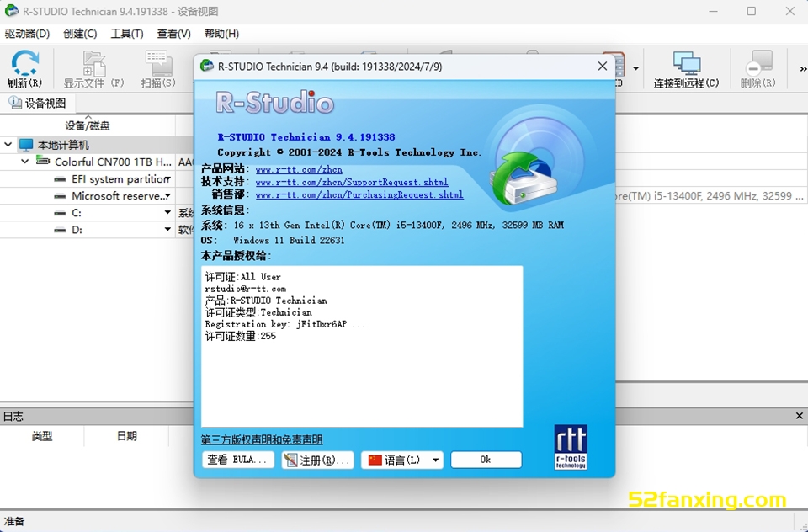808x532 pixels.
Task: Click the R-Studio drive recovery logo graphic
Action: [539, 162]
